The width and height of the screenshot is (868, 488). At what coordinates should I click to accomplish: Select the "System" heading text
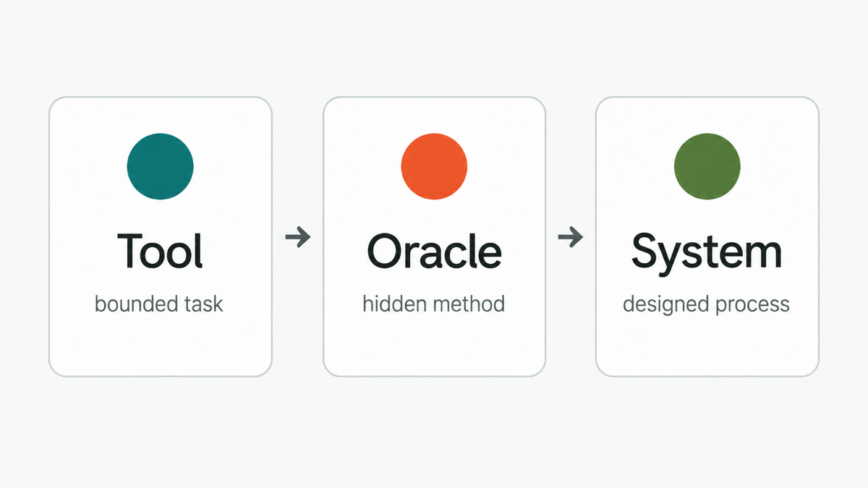[x=707, y=253]
